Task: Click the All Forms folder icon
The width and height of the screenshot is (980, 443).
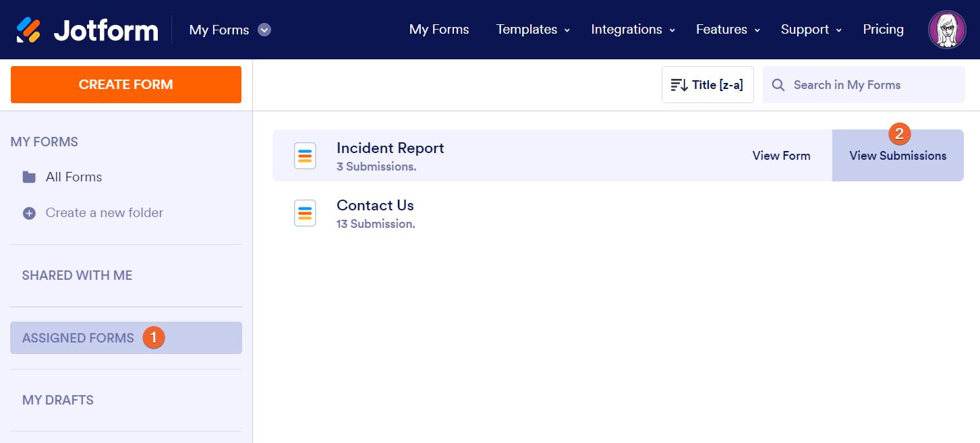Action: tap(29, 177)
